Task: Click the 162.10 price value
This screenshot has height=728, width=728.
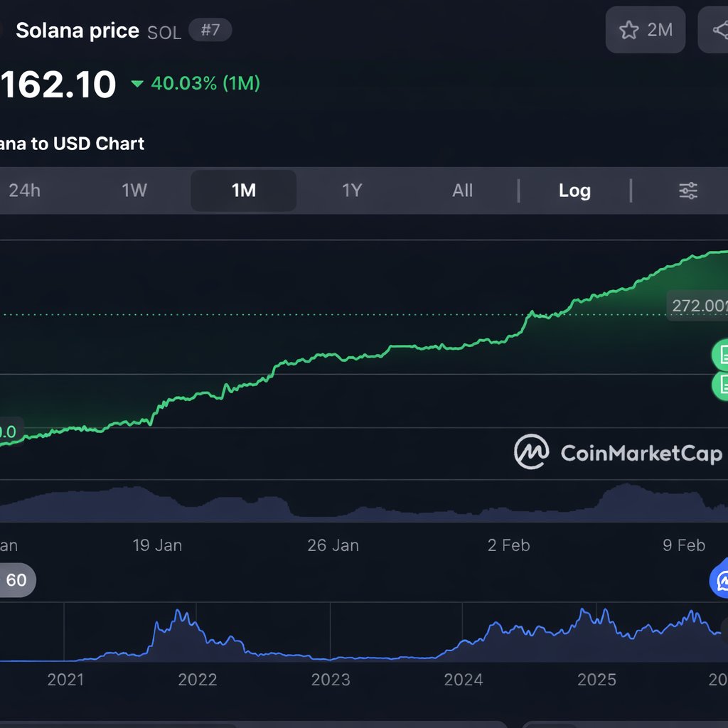Action: point(58,85)
